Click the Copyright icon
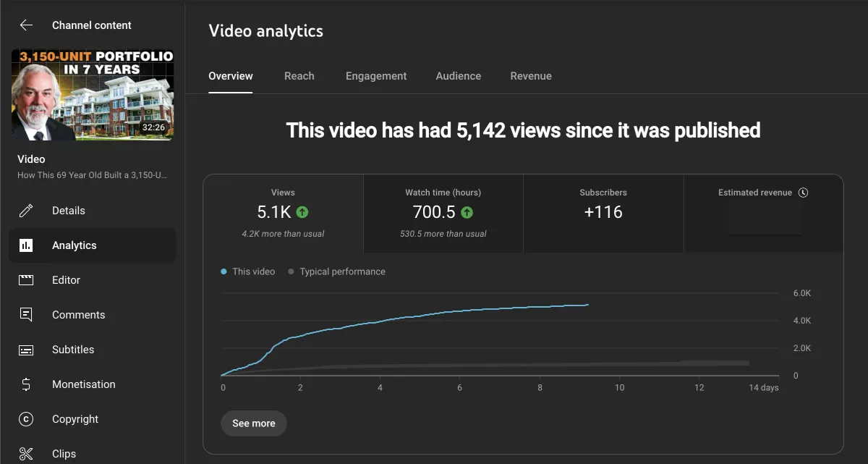Image resolution: width=868 pixels, height=464 pixels. 26,419
